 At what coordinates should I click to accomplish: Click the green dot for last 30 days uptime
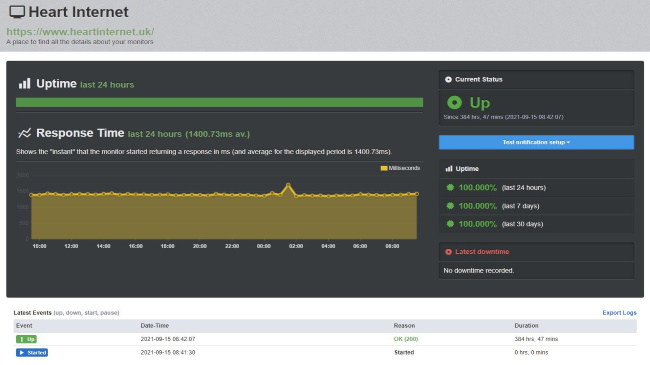click(450, 224)
